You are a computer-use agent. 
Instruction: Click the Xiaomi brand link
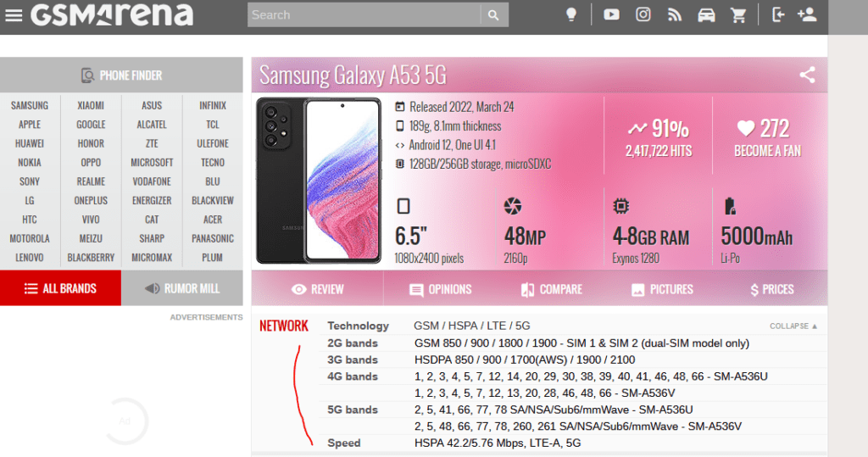coord(91,105)
